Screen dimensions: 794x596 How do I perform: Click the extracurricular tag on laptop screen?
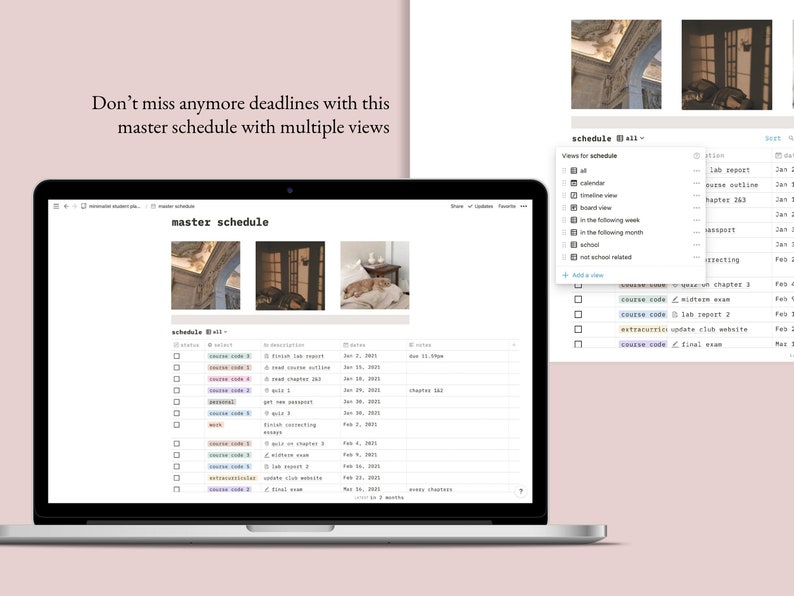tap(232, 478)
